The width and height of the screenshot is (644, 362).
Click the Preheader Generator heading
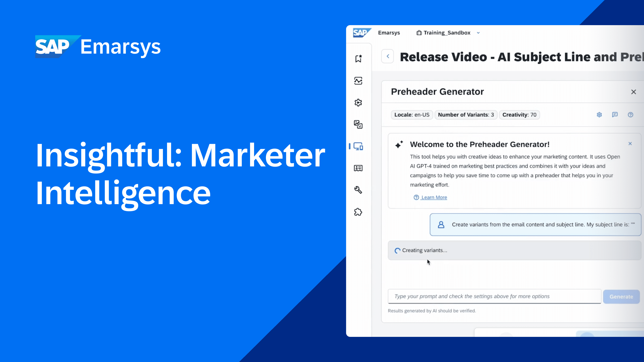437,92
